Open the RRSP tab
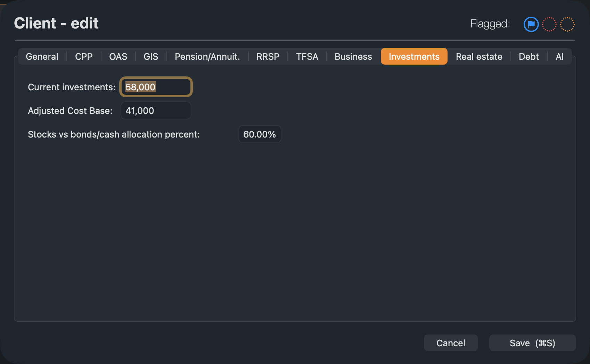This screenshot has width=590, height=364. pos(268,56)
